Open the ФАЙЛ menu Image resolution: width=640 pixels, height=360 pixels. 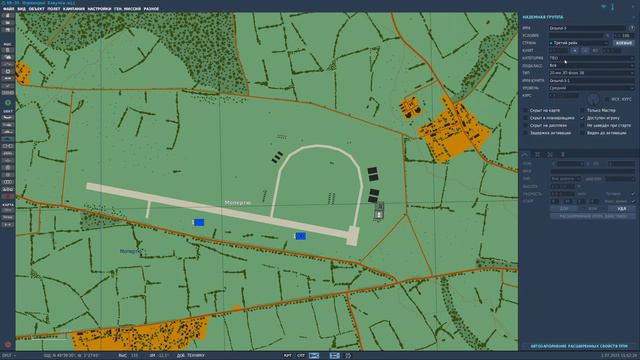pos(9,9)
